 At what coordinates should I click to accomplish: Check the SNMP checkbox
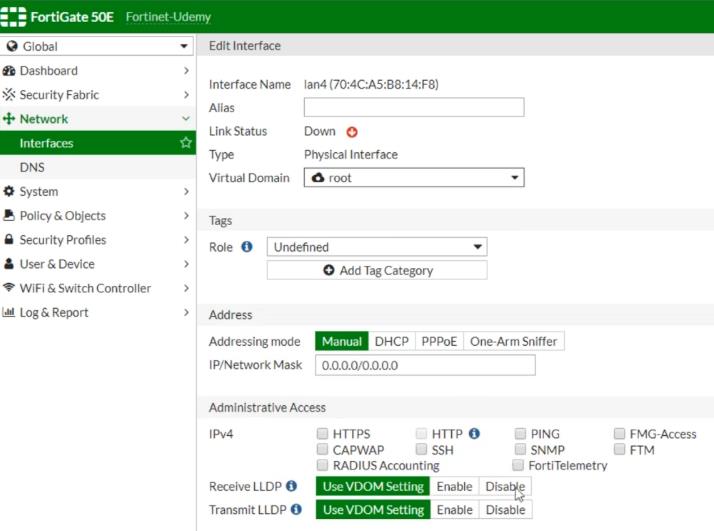pos(520,449)
